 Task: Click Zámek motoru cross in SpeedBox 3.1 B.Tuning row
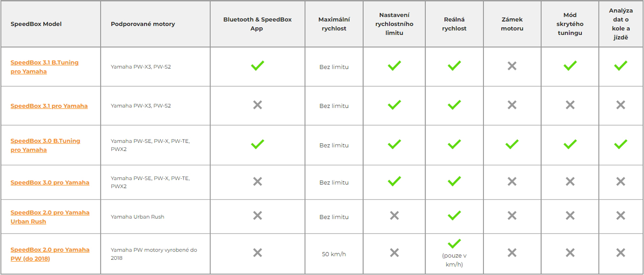(x=512, y=66)
